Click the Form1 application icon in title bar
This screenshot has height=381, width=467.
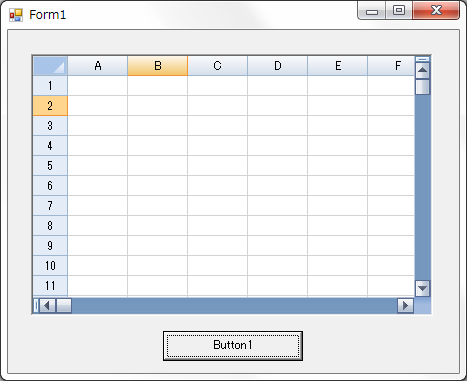point(16,15)
